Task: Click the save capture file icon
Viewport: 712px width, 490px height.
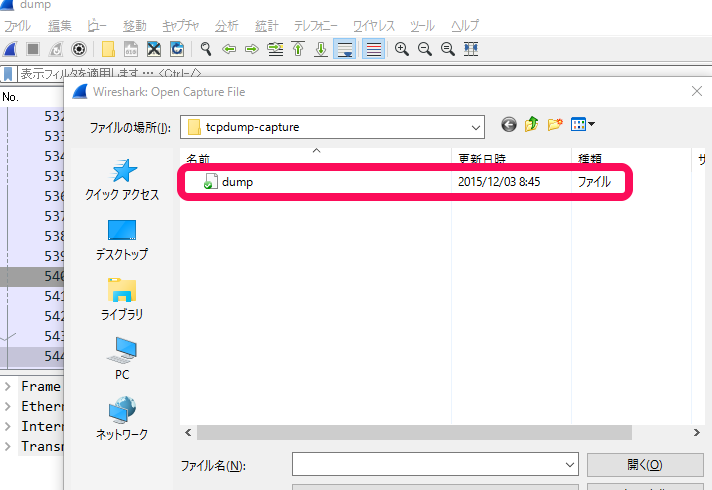Action: [131, 49]
